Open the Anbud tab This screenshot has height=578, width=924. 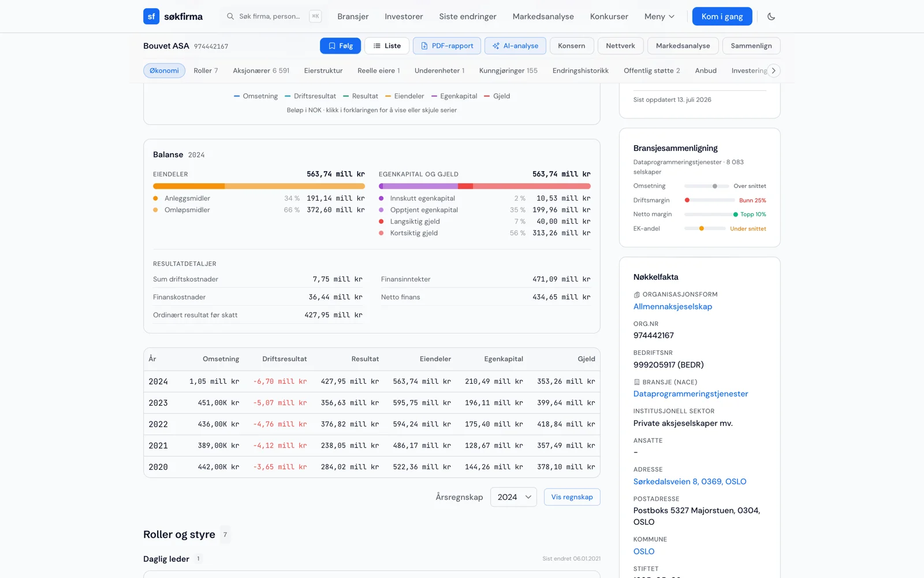click(x=706, y=71)
